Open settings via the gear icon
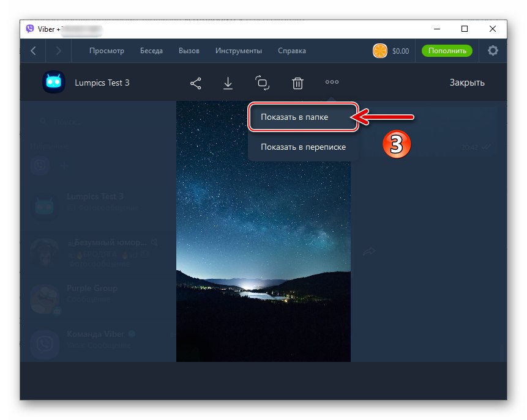 493,51
